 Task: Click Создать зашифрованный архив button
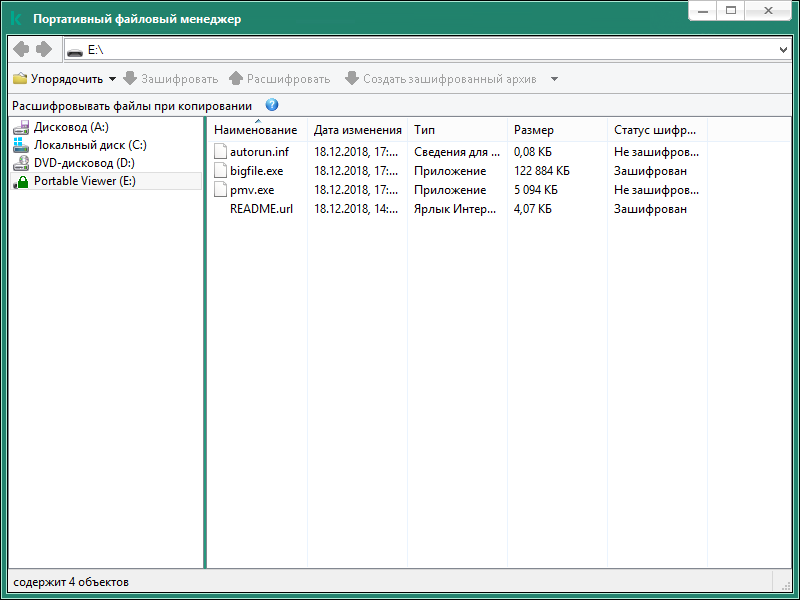[x=440, y=79]
